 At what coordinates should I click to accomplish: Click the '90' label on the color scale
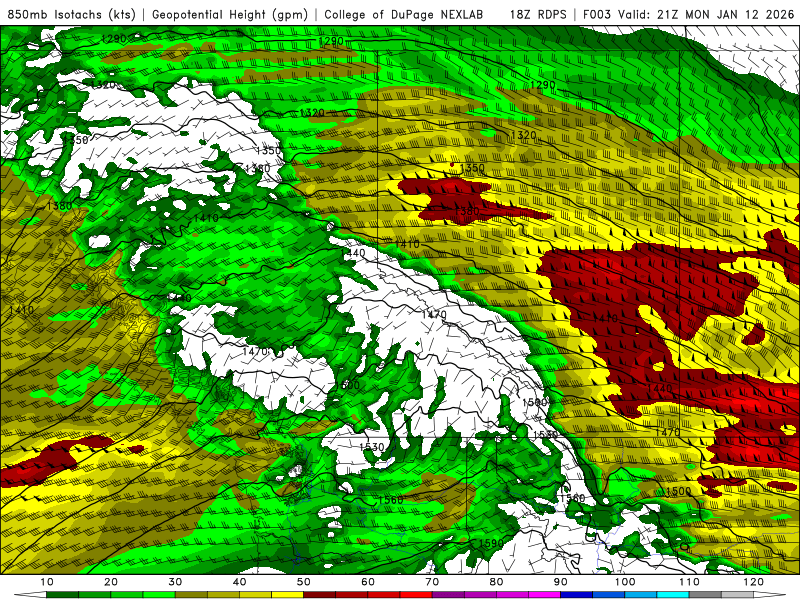point(561,582)
